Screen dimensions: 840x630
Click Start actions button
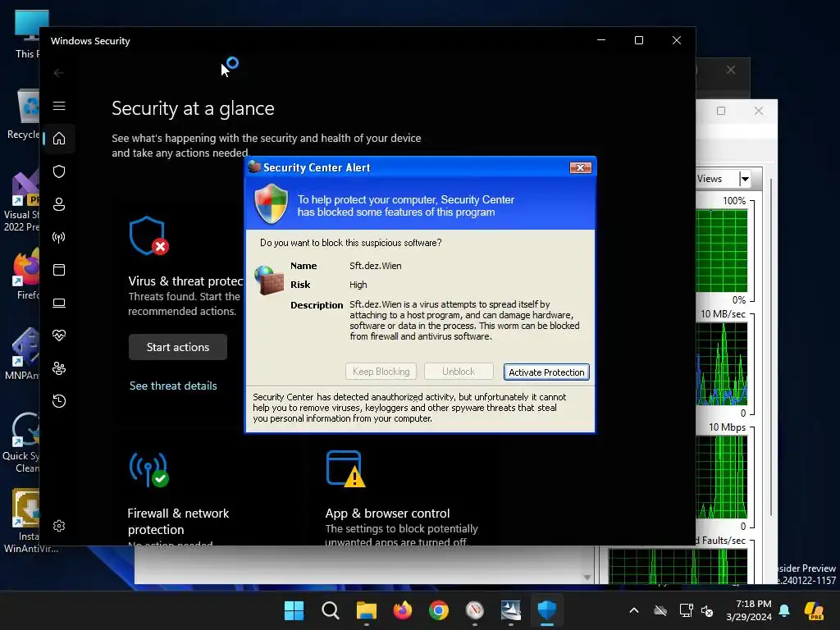[x=178, y=347]
